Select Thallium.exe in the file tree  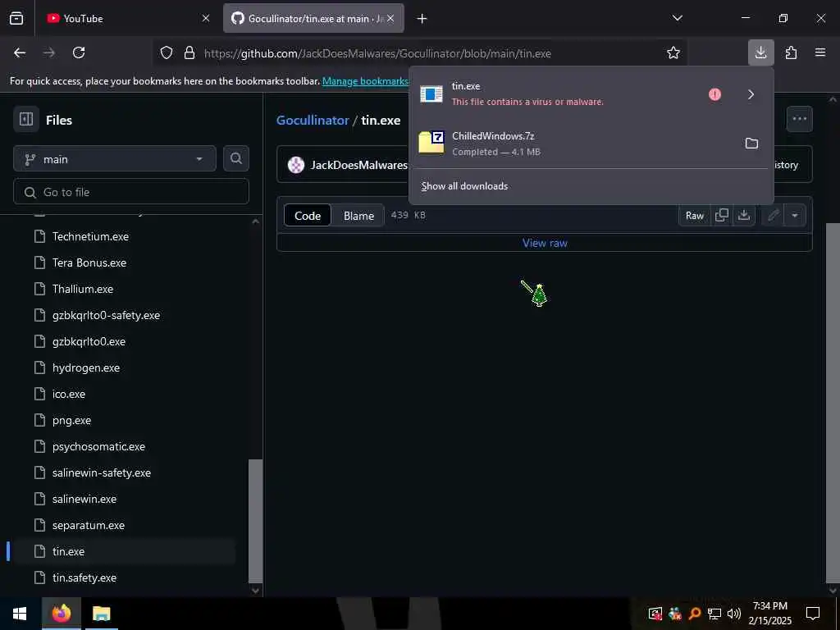pyautogui.click(x=83, y=289)
